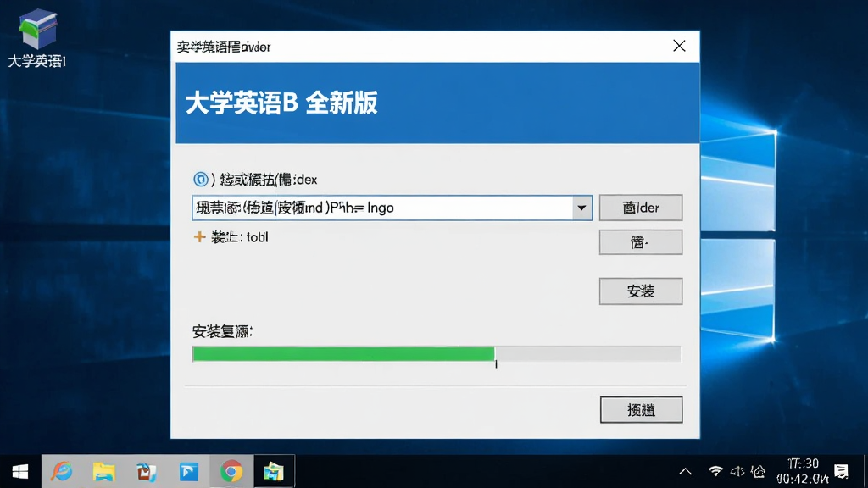The image size is (868, 488).
Task: Open the Wi-Fi network tray icon
Action: 715,471
